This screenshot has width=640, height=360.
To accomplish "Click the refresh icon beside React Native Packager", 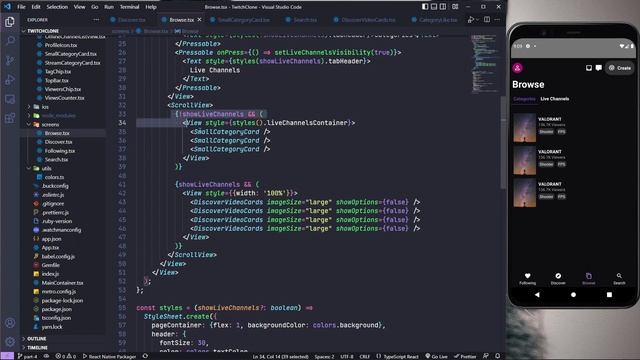I will point(145,356).
